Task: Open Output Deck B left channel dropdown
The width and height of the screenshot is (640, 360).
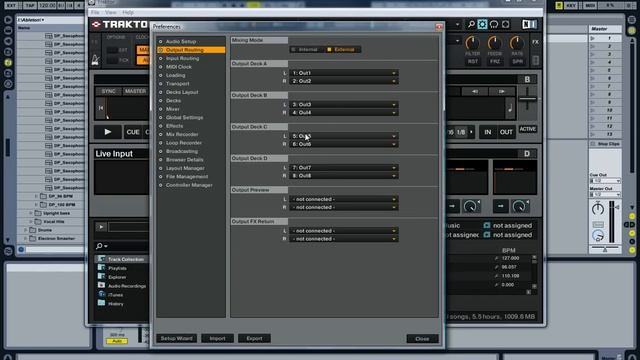Action: pos(344,104)
